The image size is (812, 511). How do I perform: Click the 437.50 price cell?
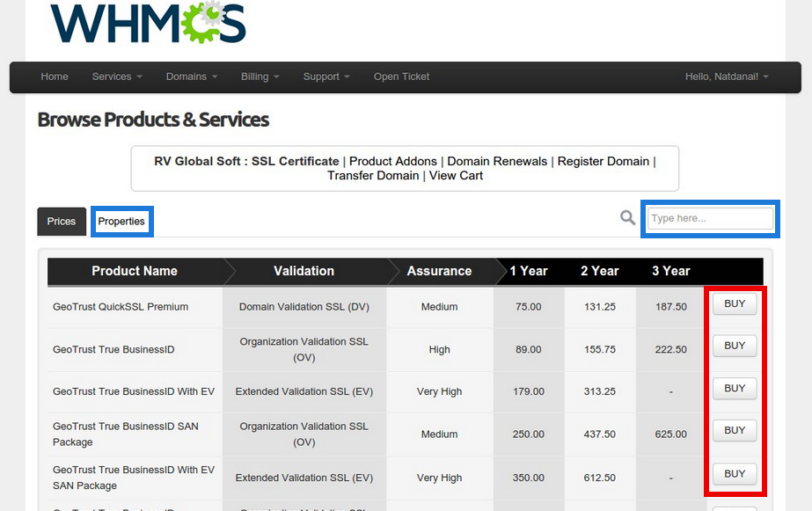pyautogui.click(x=600, y=434)
